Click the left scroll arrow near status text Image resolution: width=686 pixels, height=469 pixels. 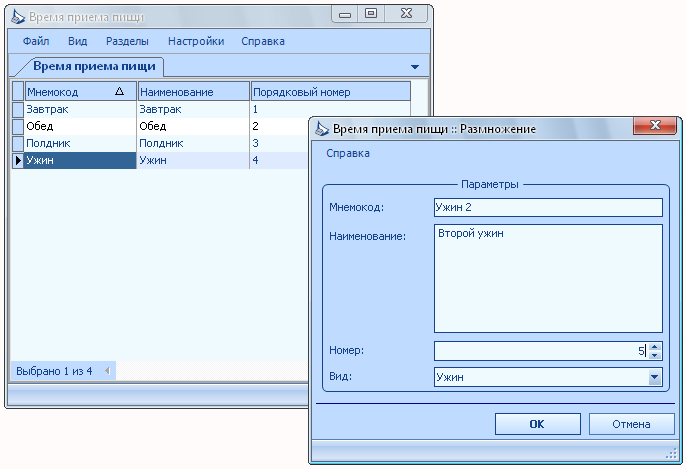(x=107, y=371)
